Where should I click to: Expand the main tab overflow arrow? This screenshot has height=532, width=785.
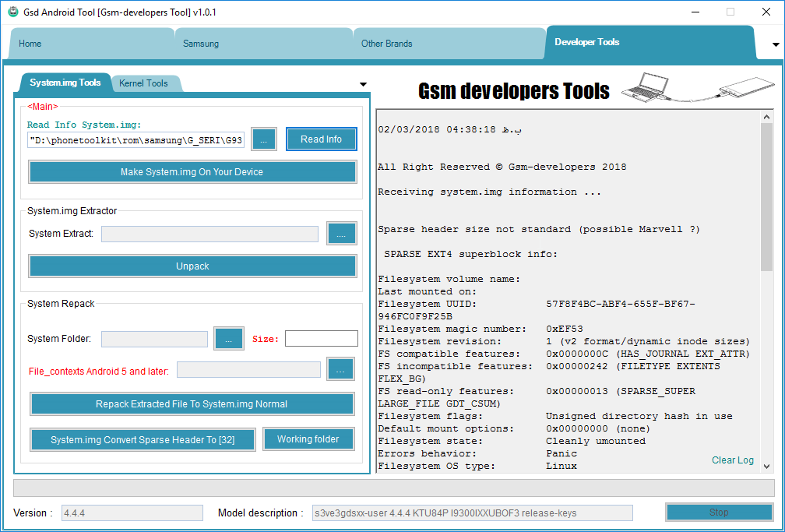pyautogui.click(x=776, y=44)
